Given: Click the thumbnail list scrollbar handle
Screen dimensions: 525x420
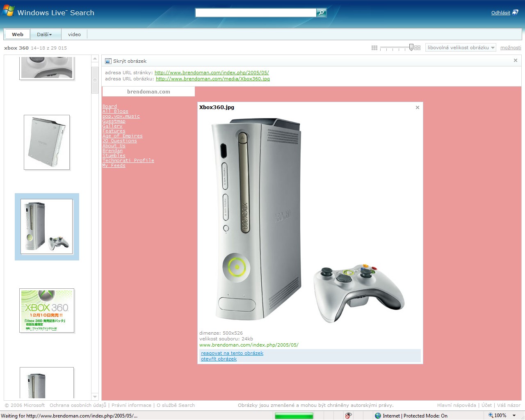Looking at the screenshot, I should point(95,80).
